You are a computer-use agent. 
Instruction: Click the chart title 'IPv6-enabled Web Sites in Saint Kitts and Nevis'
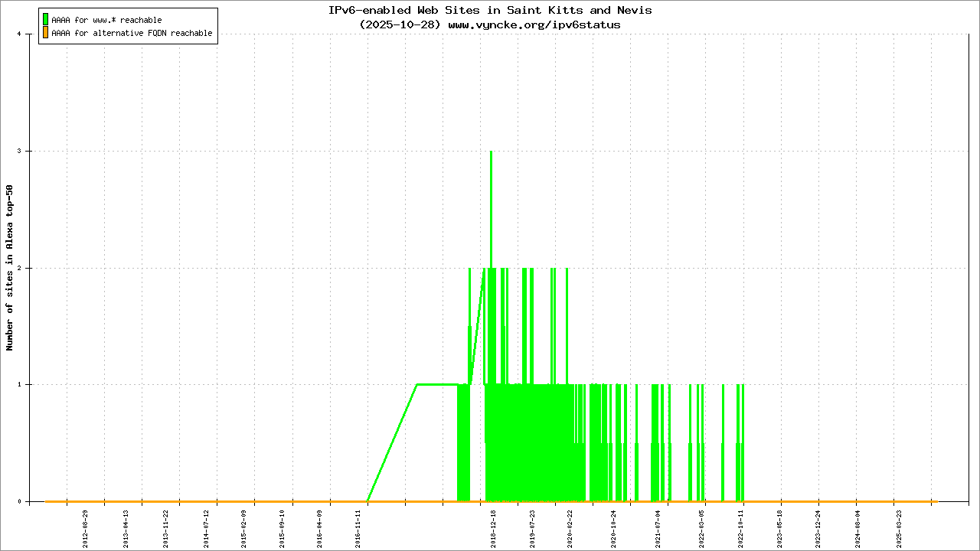[490, 11]
